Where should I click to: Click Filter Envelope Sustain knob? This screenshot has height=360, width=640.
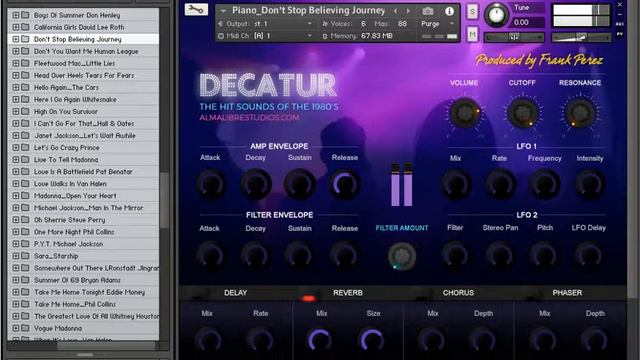tap(300, 256)
